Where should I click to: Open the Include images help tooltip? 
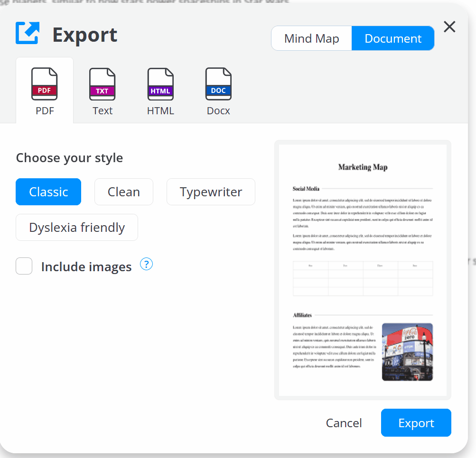[146, 264]
